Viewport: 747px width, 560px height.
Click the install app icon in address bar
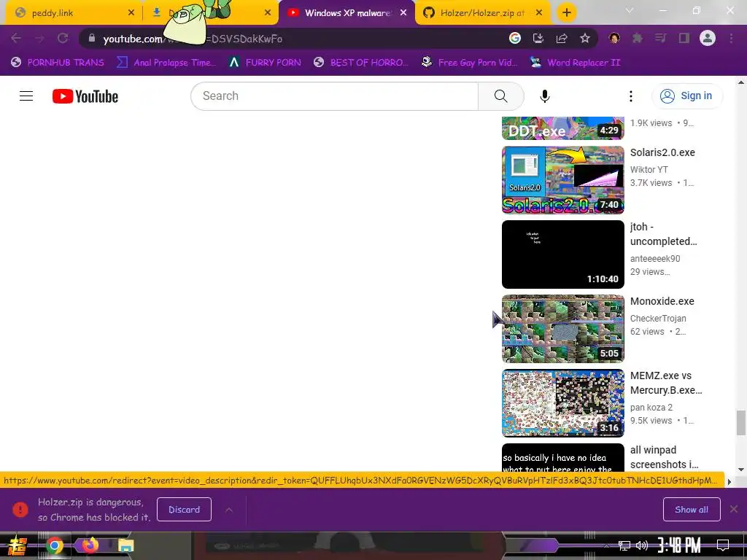[x=538, y=39]
